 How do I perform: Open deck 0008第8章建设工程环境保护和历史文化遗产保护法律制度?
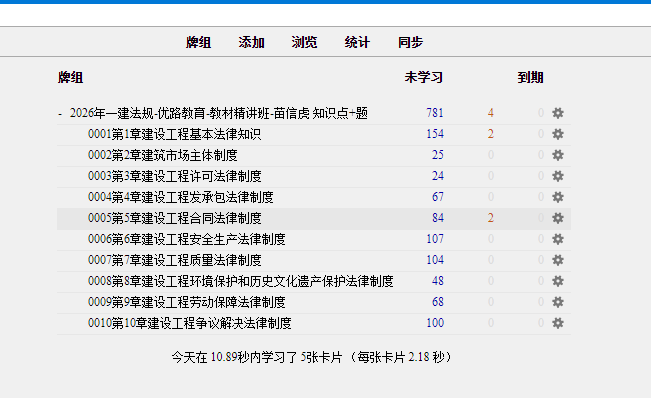pos(240,281)
